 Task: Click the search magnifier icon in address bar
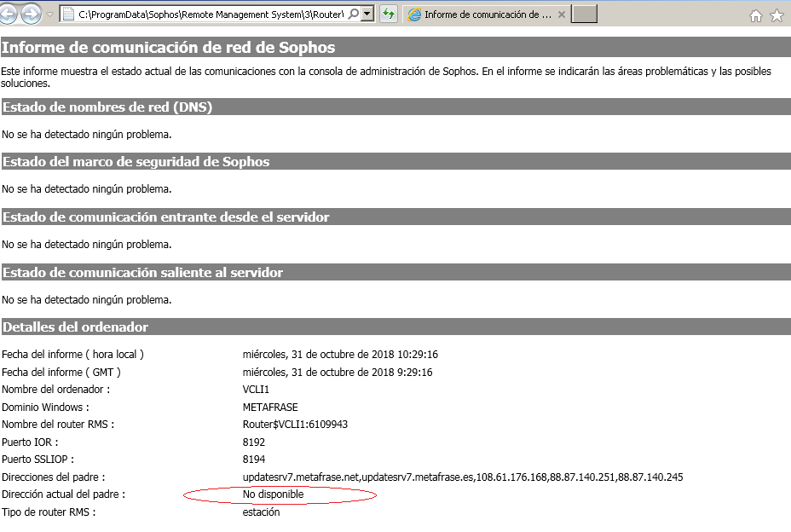(x=354, y=14)
